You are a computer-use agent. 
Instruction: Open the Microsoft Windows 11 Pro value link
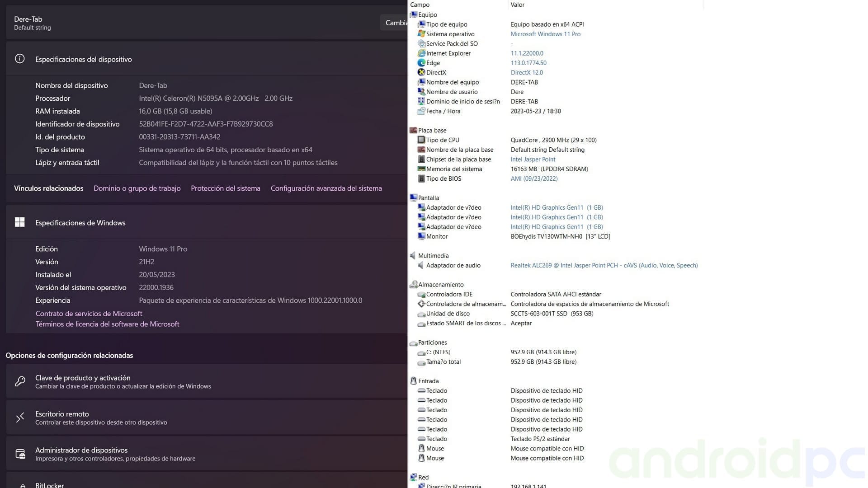pos(546,34)
